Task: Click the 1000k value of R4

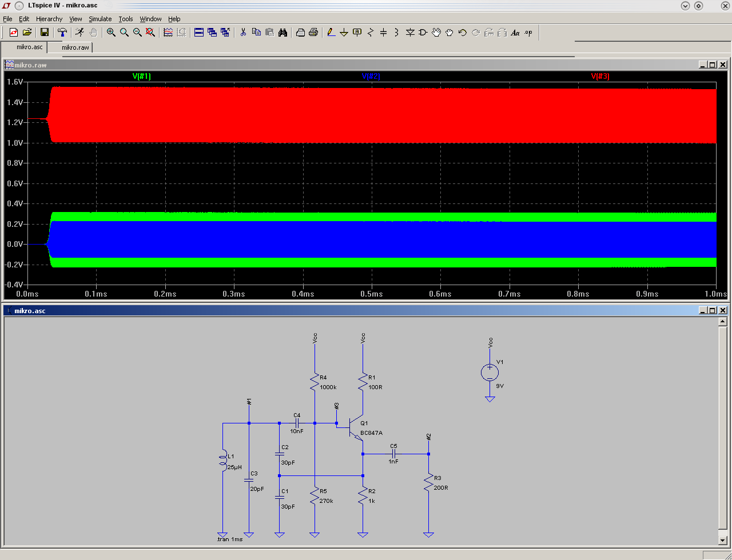Action: pyautogui.click(x=328, y=387)
